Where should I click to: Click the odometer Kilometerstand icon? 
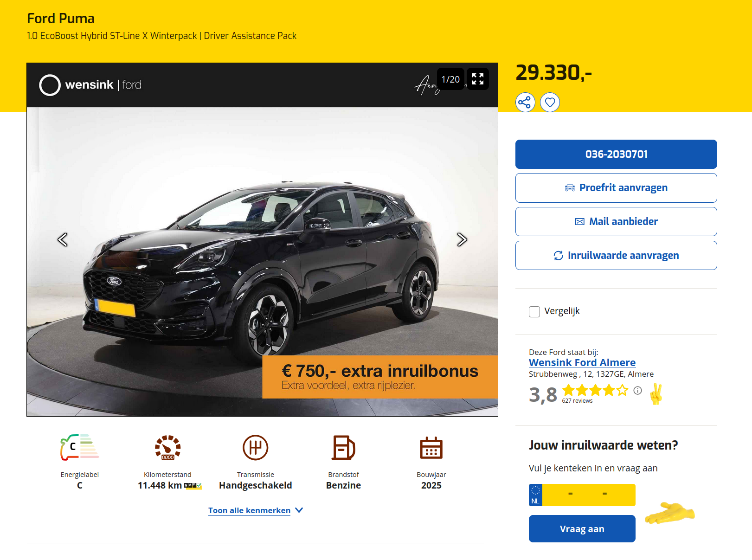click(167, 448)
